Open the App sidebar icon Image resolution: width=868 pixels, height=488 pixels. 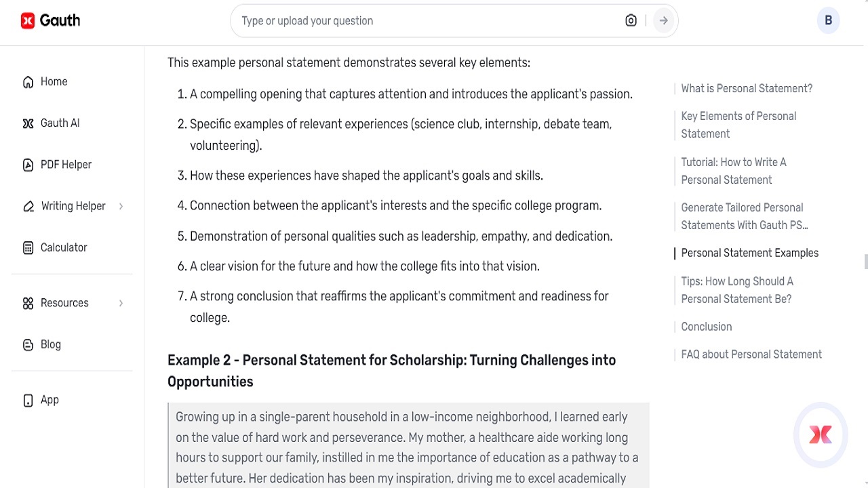coord(28,400)
